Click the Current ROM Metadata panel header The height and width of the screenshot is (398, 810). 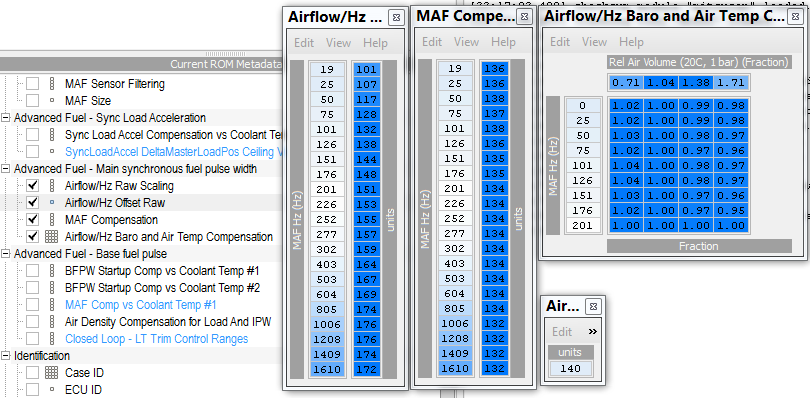pyautogui.click(x=142, y=64)
